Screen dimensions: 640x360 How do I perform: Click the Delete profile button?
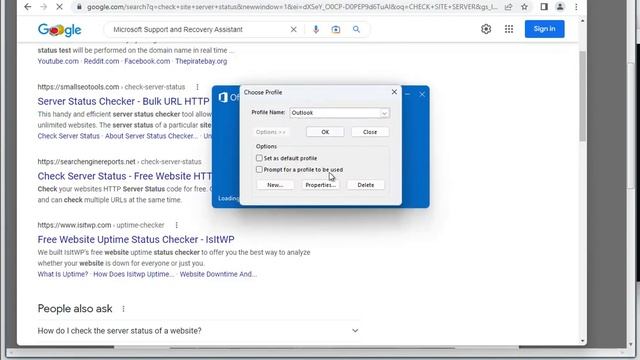tap(365, 185)
